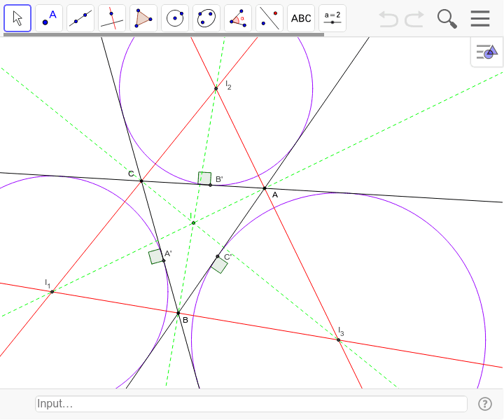Image resolution: width=504 pixels, height=420 pixels.
Task: Click the Input bar field
Action: click(251, 404)
